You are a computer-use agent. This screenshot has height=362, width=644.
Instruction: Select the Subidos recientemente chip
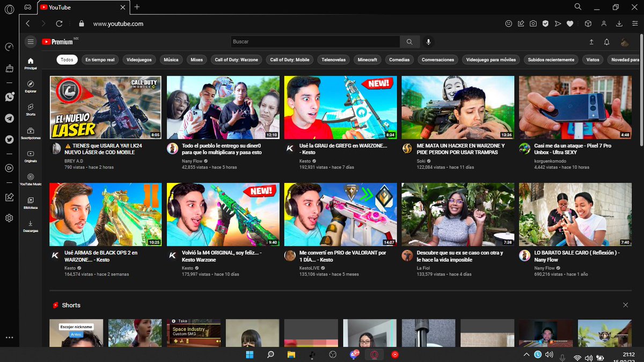coord(551,60)
